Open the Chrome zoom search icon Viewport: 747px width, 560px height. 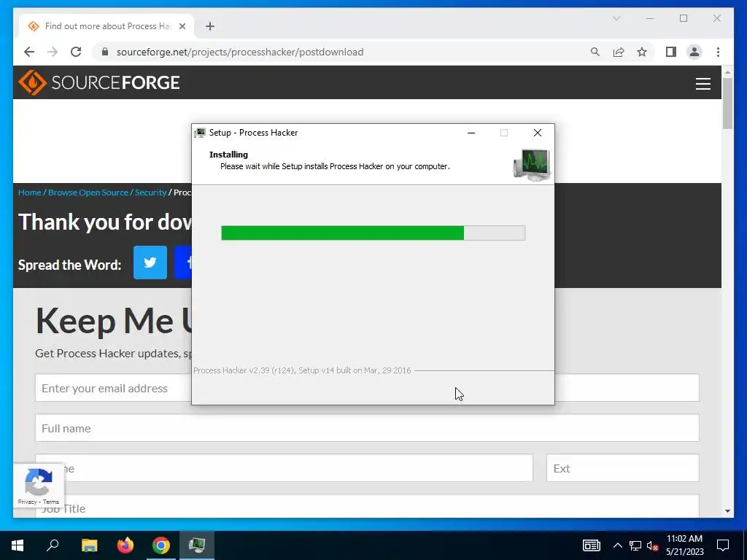coord(595,52)
